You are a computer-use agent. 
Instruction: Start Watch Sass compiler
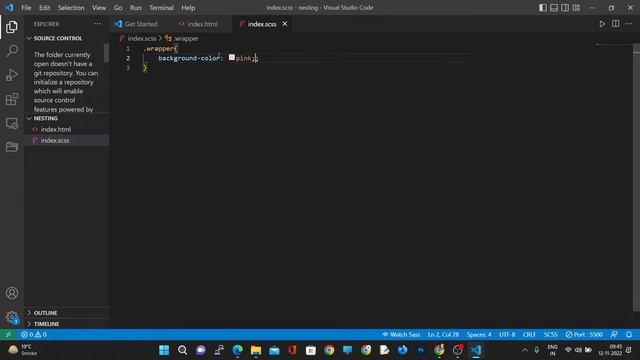(x=401, y=334)
